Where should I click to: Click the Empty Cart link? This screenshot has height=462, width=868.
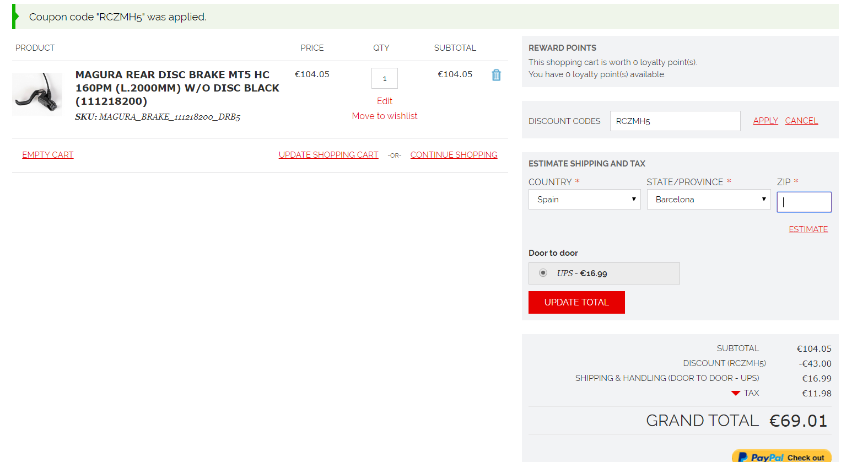click(x=48, y=155)
